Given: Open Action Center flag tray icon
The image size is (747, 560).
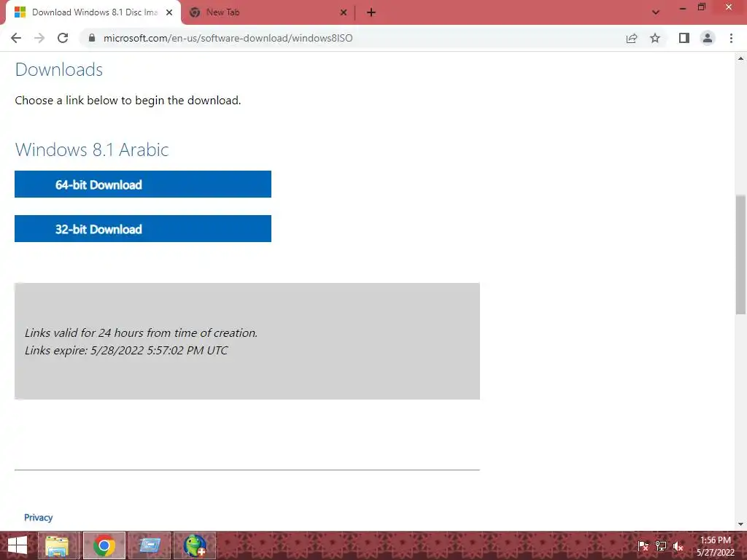Looking at the screenshot, I should (x=643, y=546).
